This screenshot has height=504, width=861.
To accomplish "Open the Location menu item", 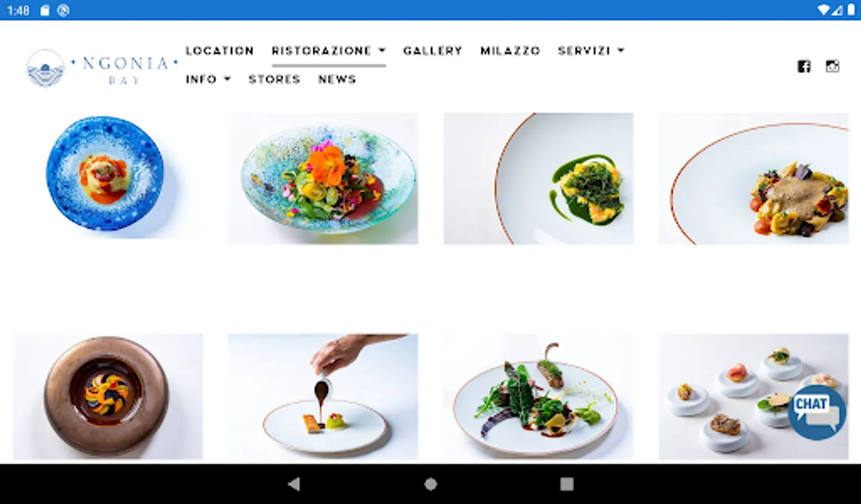I will click(x=220, y=50).
